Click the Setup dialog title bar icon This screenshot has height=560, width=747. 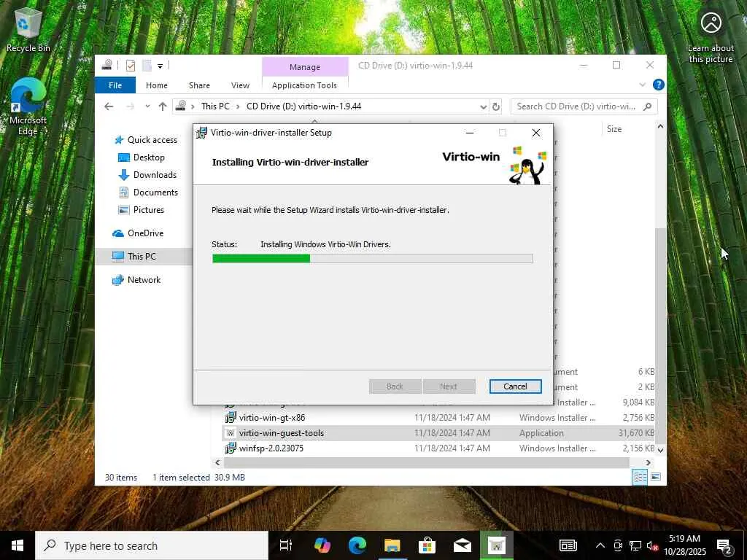click(201, 133)
